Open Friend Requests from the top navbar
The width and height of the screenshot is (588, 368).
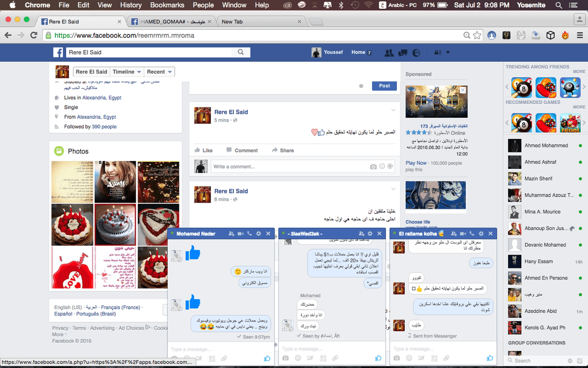(x=389, y=53)
